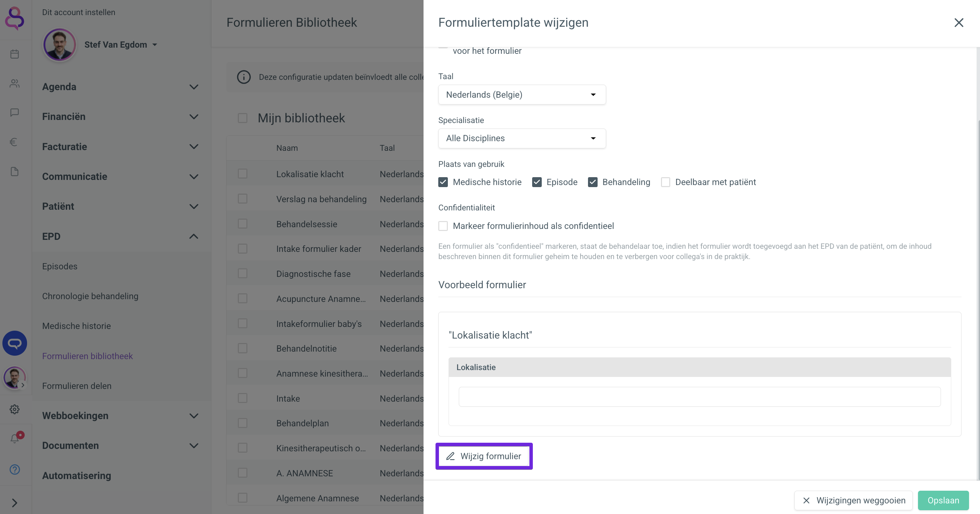980x514 pixels.
Task: Click the side panel vertical scrollbar
Action: click(x=978, y=301)
